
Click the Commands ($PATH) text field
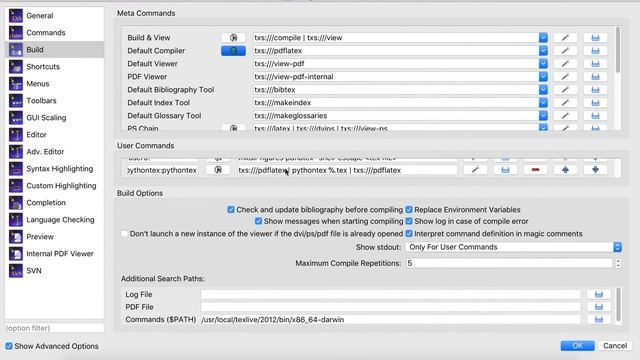391,320
